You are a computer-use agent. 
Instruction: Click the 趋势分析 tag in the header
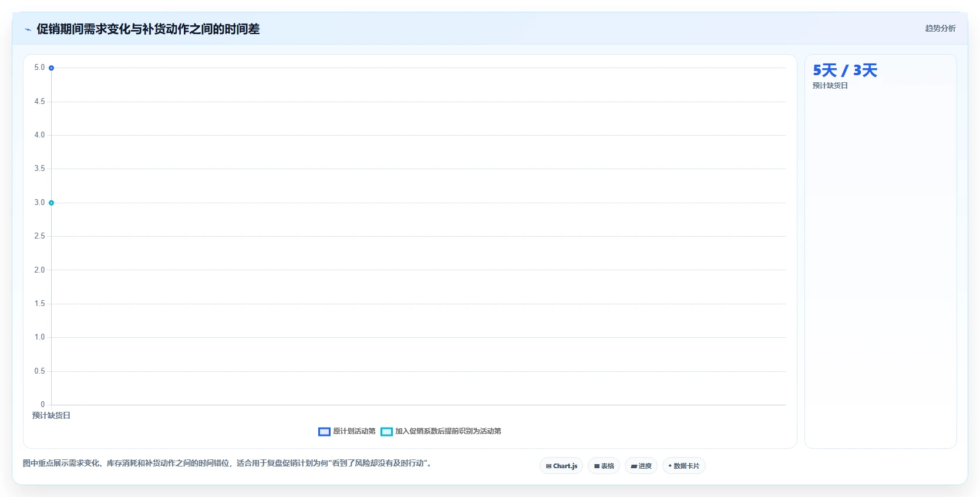[940, 28]
